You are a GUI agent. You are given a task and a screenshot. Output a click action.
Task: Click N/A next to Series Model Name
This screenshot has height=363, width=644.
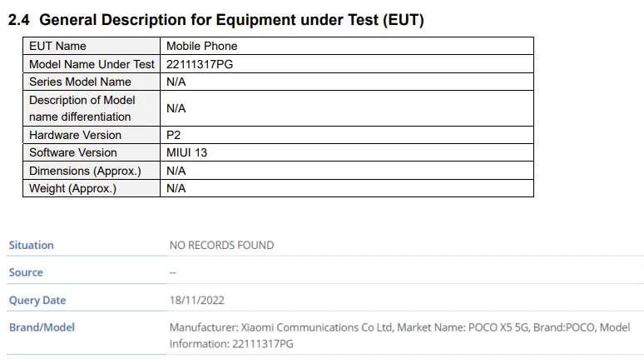(x=176, y=82)
